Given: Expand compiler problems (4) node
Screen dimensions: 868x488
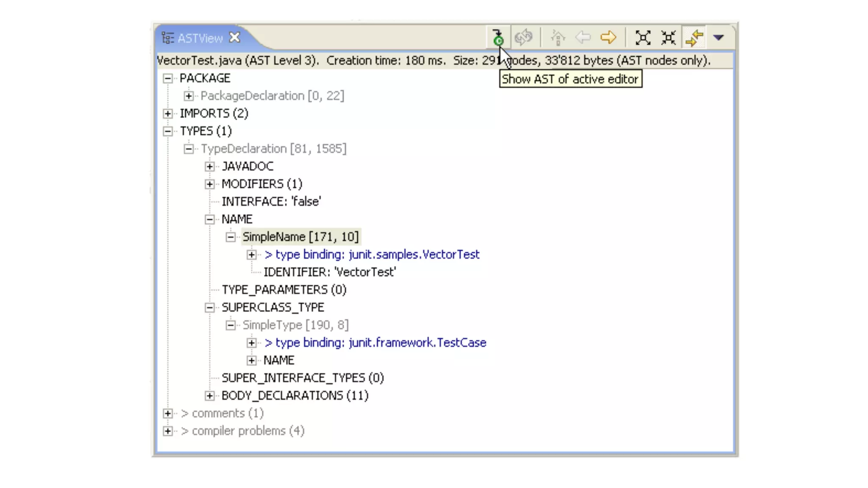Looking at the screenshot, I should coord(168,431).
